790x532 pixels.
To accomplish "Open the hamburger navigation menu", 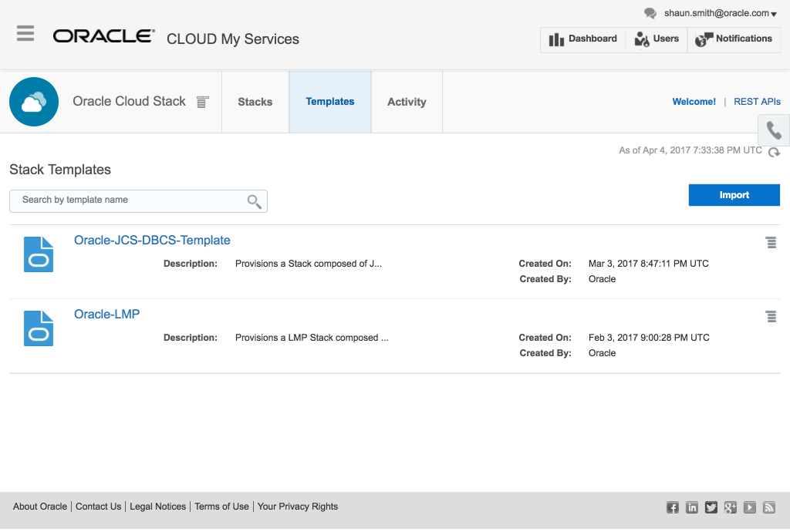I will tap(25, 33).
